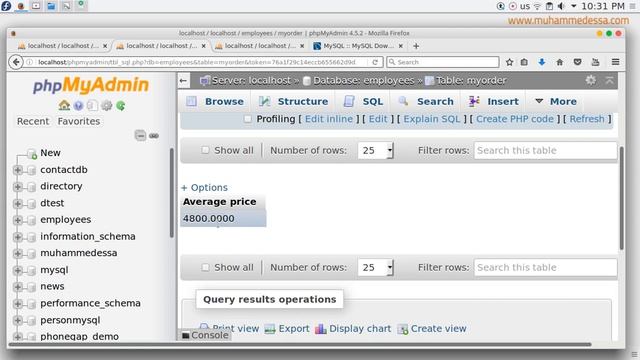Close the MySQL Downloads tab
The height and width of the screenshot is (360, 640).
pos(401,46)
